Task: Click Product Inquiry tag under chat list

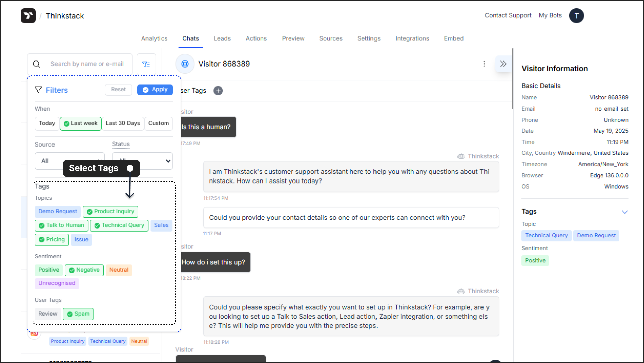Action: point(68,341)
